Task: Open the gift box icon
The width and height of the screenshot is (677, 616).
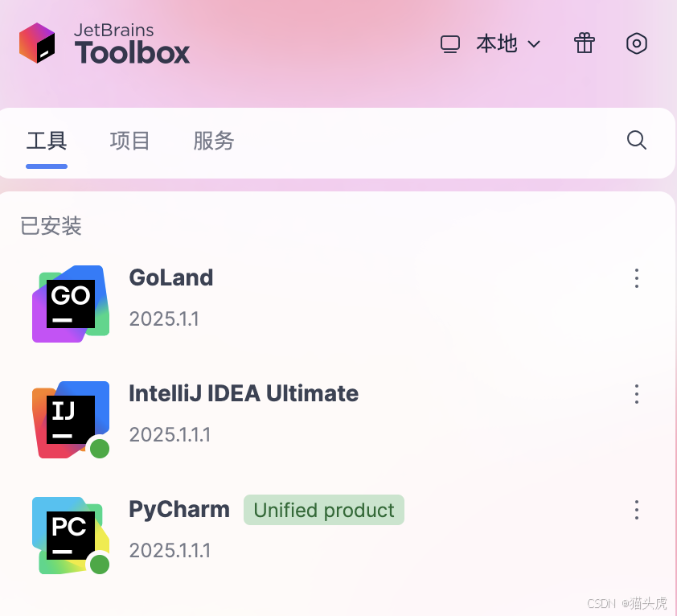Action: (x=584, y=43)
